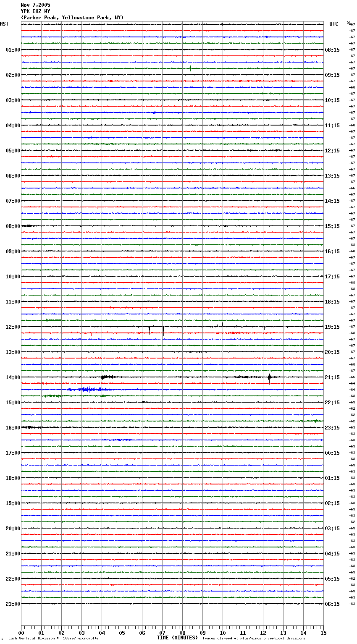Click the 13:15 UTC time label
The width and height of the screenshot is (357, 644).
pos(332,176)
